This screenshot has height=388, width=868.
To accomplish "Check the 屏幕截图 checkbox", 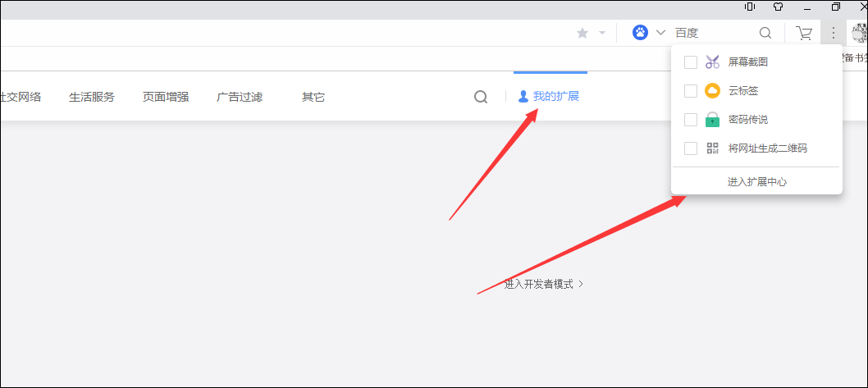I will click(x=690, y=62).
